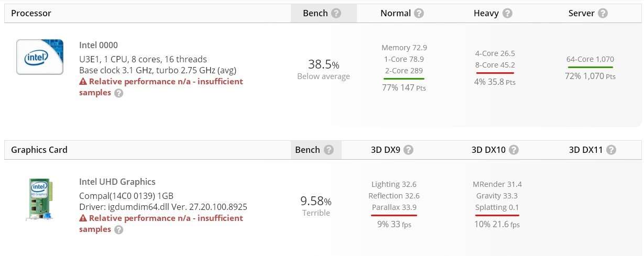644x256 pixels.
Task: Select the graphics card Bench header
Action: (x=308, y=150)
